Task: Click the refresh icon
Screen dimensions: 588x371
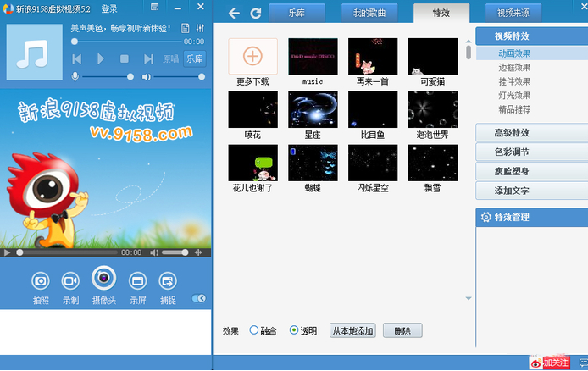Action: (x=256, y=14)
